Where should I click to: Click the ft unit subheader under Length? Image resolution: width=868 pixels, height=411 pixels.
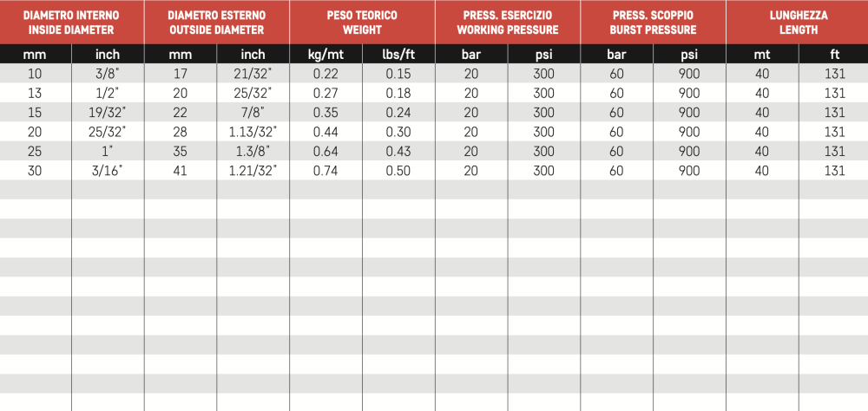(x=835, y=55)
